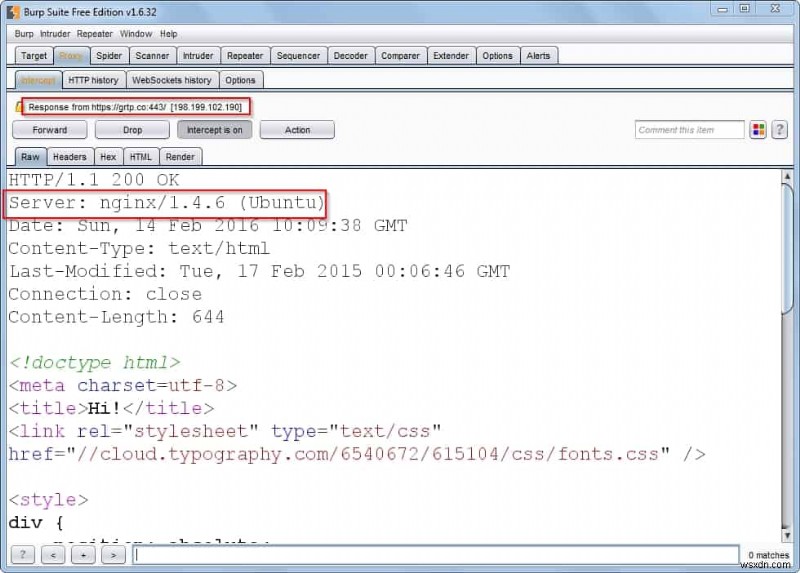Click the Server: nginx/1.4.6 header line

click(x=166, y=203)
